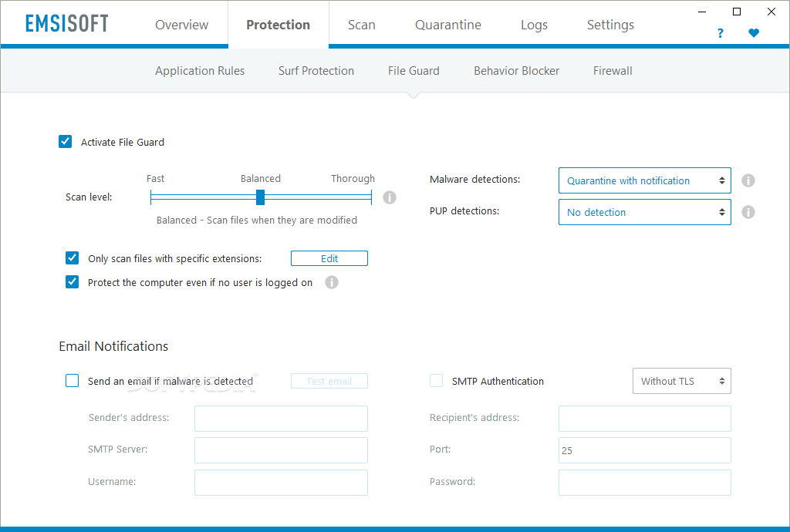Go to the Scan tab
This screenshot has width=790, height=532.
tap(361, 25)
